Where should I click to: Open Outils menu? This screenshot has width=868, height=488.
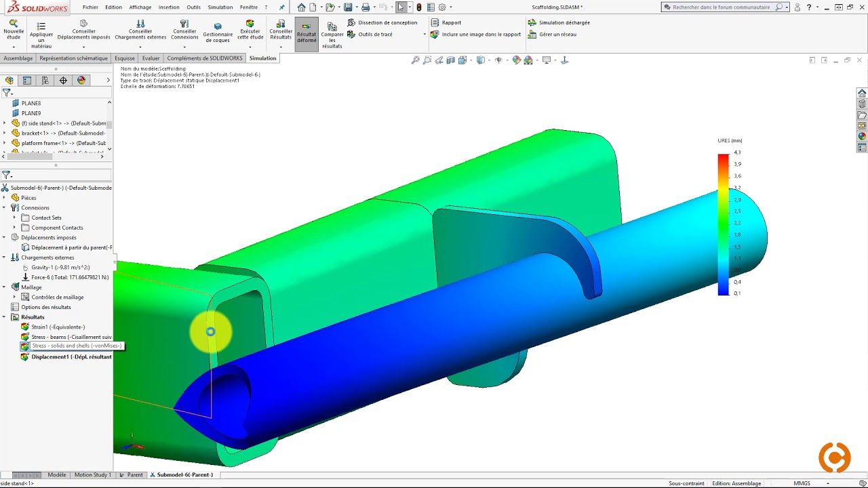click(194, 7)
